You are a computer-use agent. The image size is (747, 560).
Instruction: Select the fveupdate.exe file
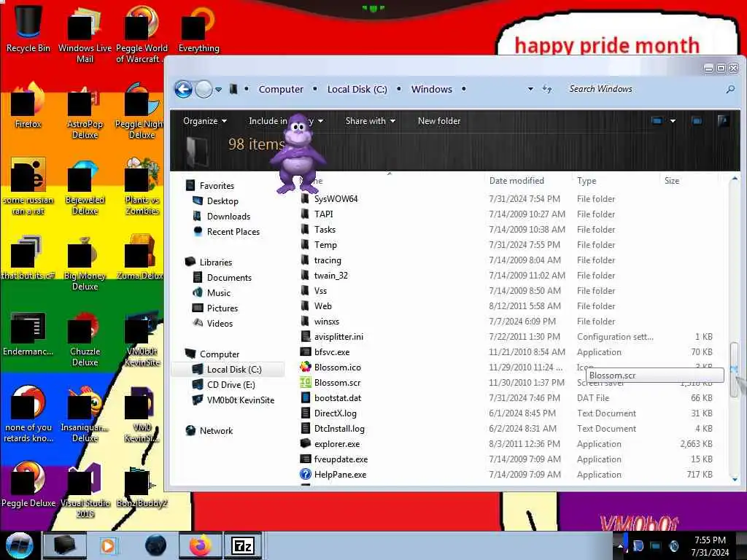[341, 459]
